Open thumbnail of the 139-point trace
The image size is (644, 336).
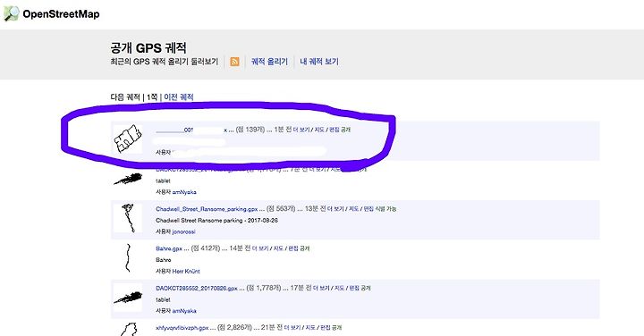coord(128,139)
